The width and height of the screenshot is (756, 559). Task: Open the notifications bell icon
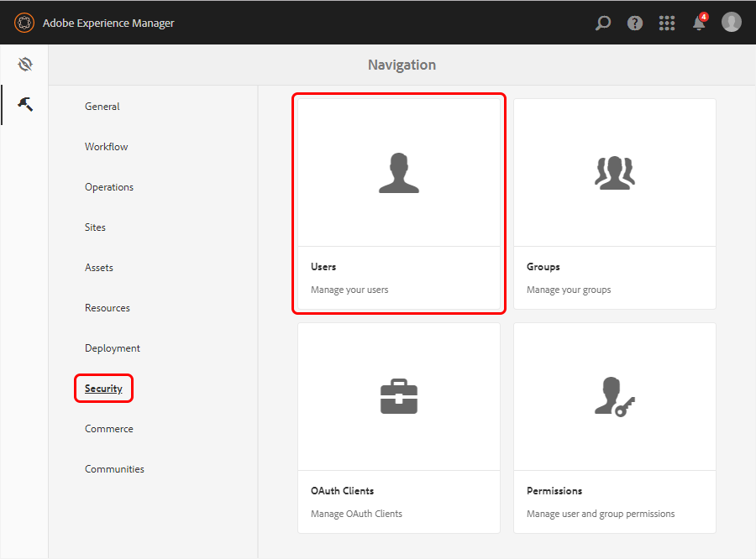point(699,24)
